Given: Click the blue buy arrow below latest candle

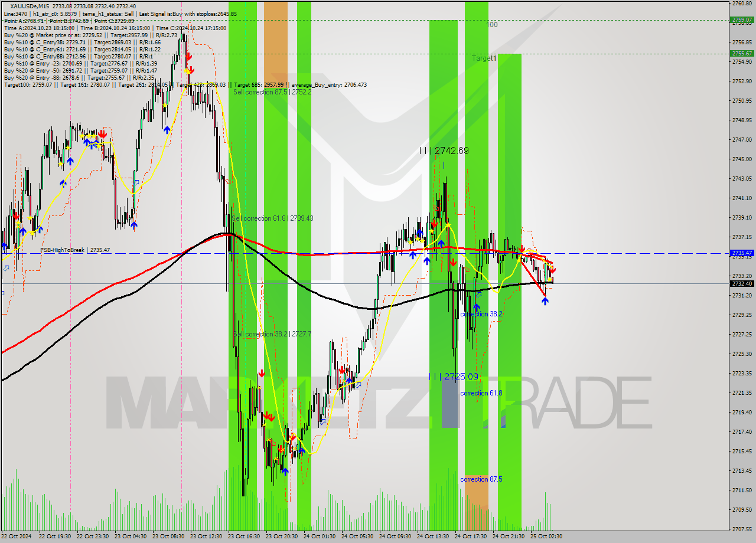Looking at the screenshot, I should (x=545, y=301).
